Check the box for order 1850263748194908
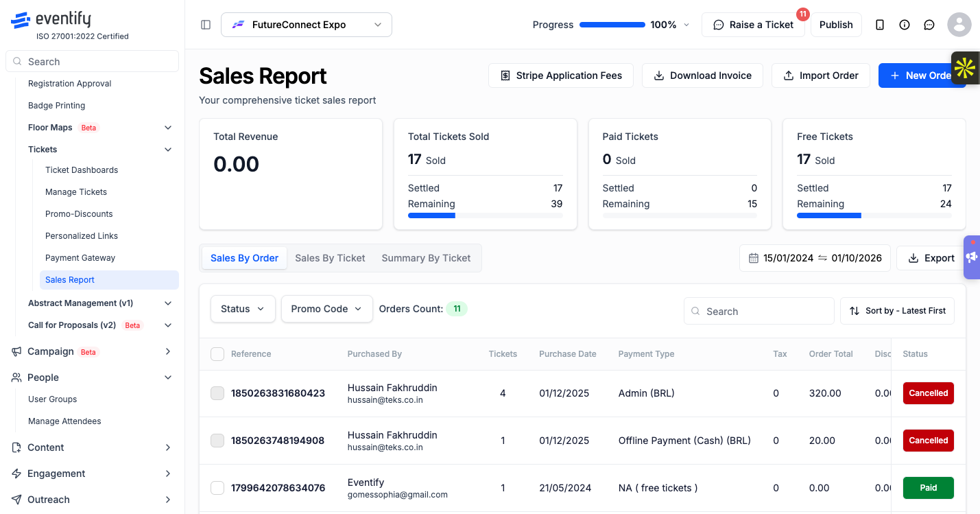This screenshot has height=514, width=980. coord(217,441)
